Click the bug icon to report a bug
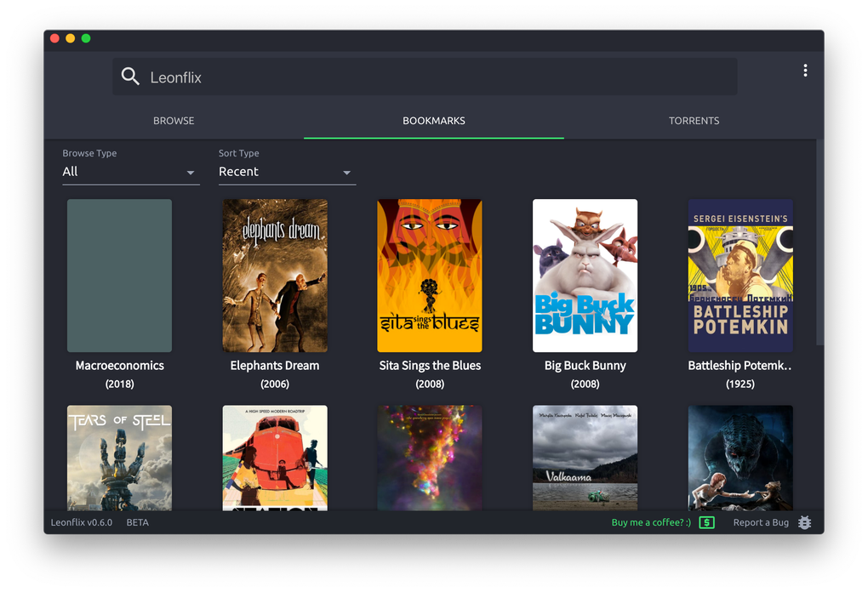 click(x=804, y=522)
